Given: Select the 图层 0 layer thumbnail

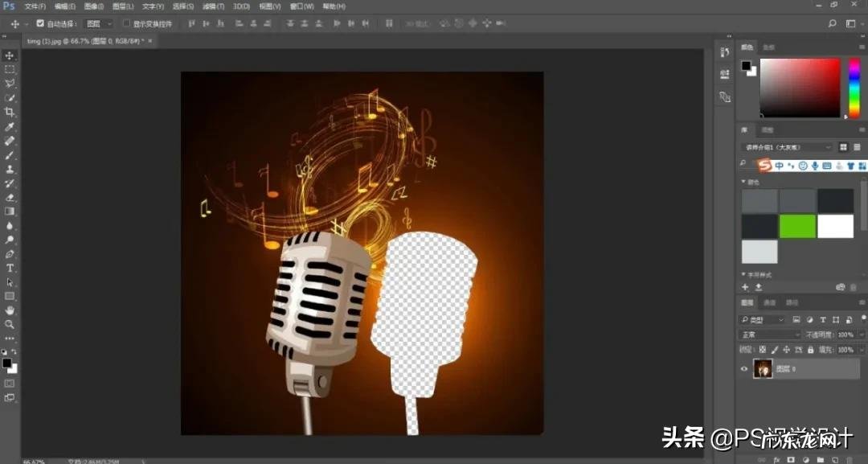Looking at the screenshot, I should click(x=764, y=369).
